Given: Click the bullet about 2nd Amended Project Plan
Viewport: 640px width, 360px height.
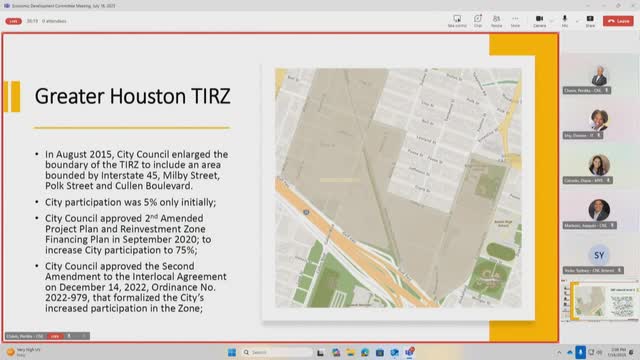Looking at the screenshot, I should point(128,234).
